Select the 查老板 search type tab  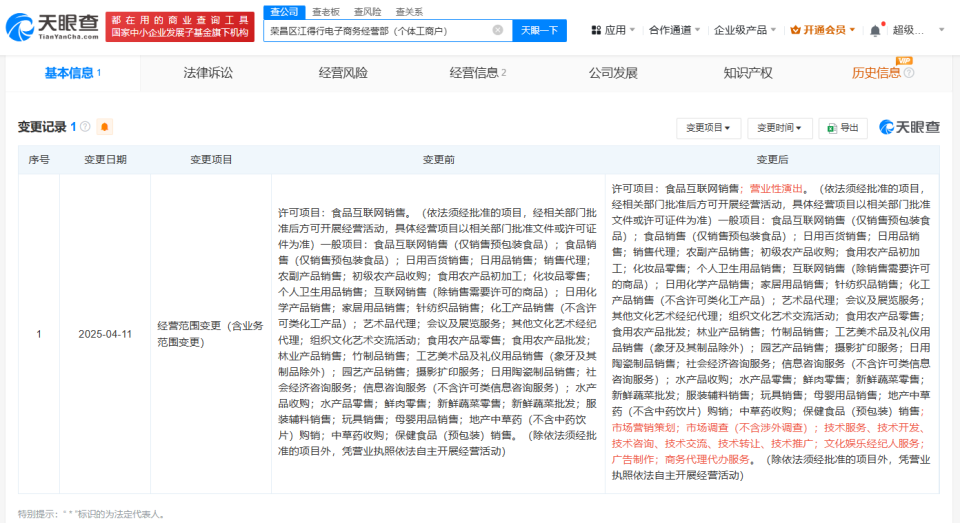point(324,11)
